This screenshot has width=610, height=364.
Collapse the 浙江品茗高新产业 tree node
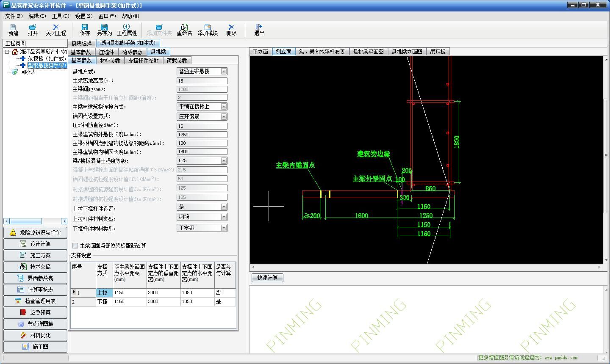tap(7, 52)
